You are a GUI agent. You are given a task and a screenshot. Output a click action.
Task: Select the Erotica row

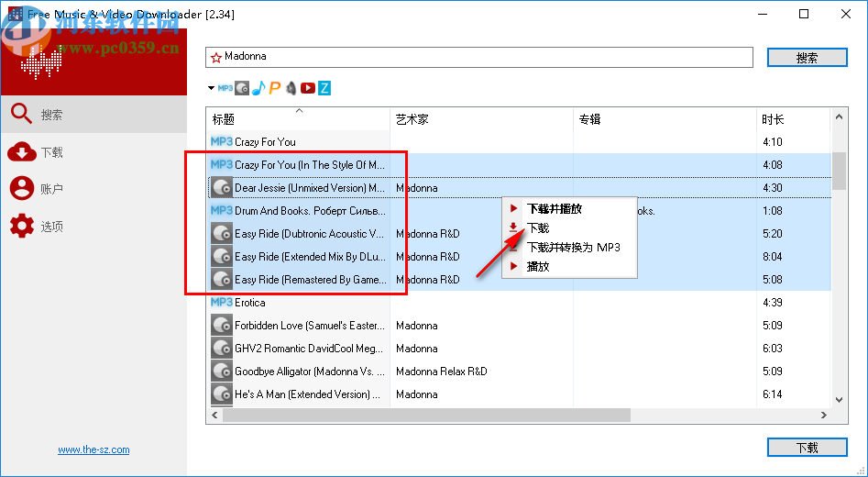520,303
